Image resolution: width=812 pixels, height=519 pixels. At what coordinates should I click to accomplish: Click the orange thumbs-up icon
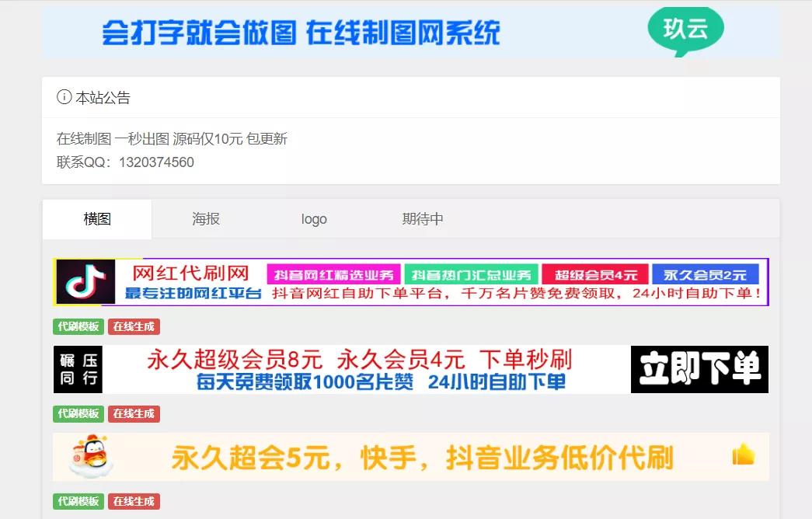(744, 455)
